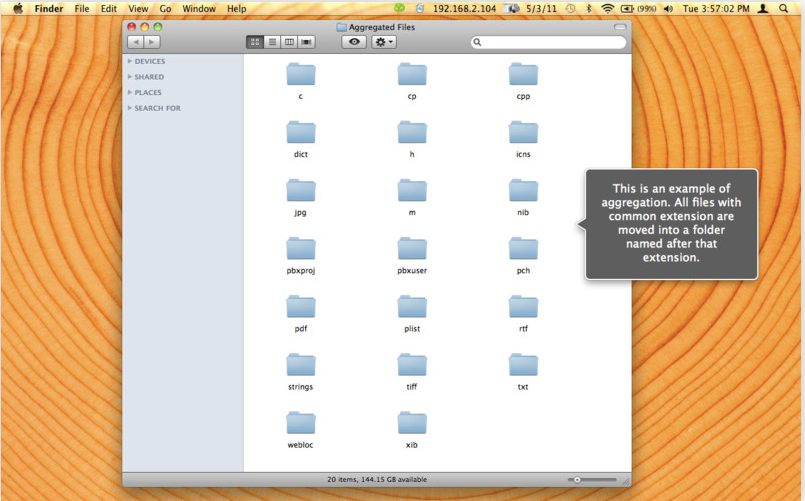
Task: Open the icns folder
Action: click(523, 133)
